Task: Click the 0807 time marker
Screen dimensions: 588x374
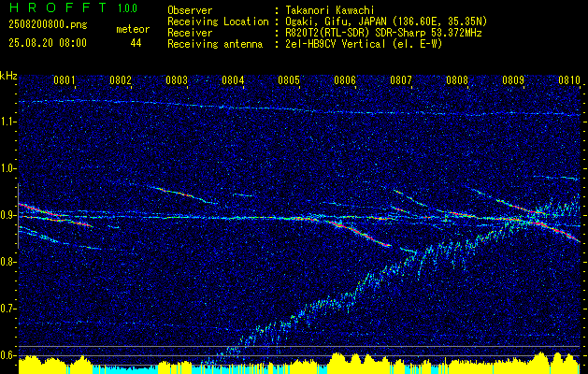Action: click(401, 79)
